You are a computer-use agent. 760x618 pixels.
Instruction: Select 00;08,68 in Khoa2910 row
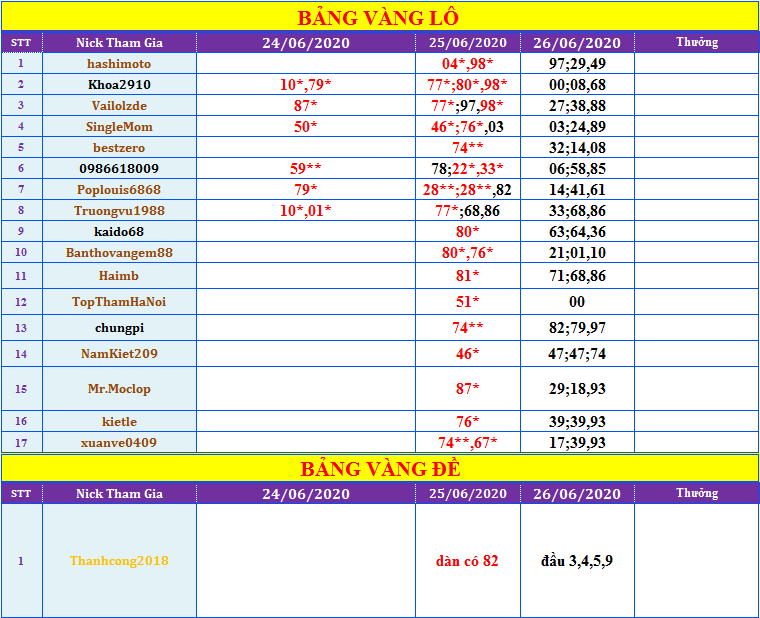577,84
